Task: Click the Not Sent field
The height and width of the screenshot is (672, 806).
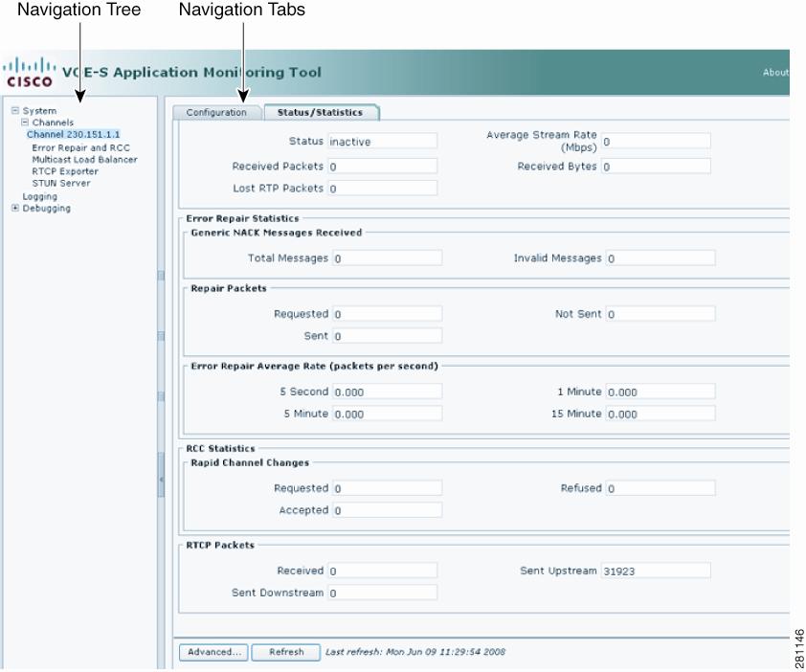Action: click(661, 314)
